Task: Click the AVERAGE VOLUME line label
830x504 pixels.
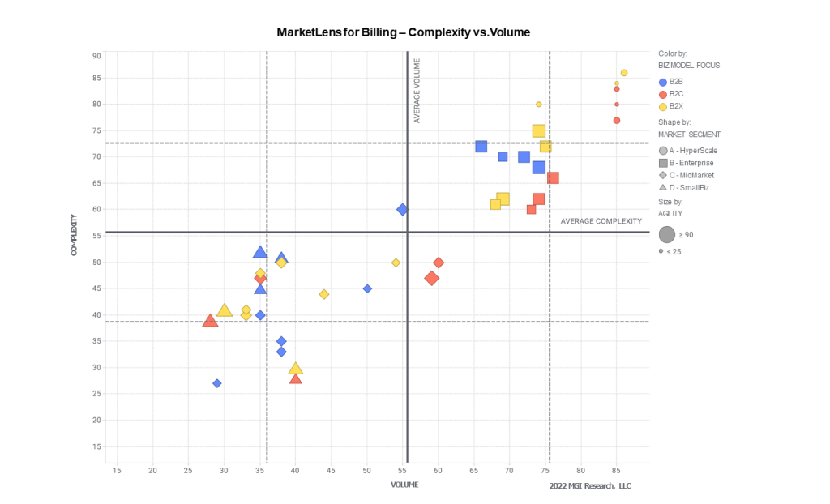Action: click(x=417, y=91)
